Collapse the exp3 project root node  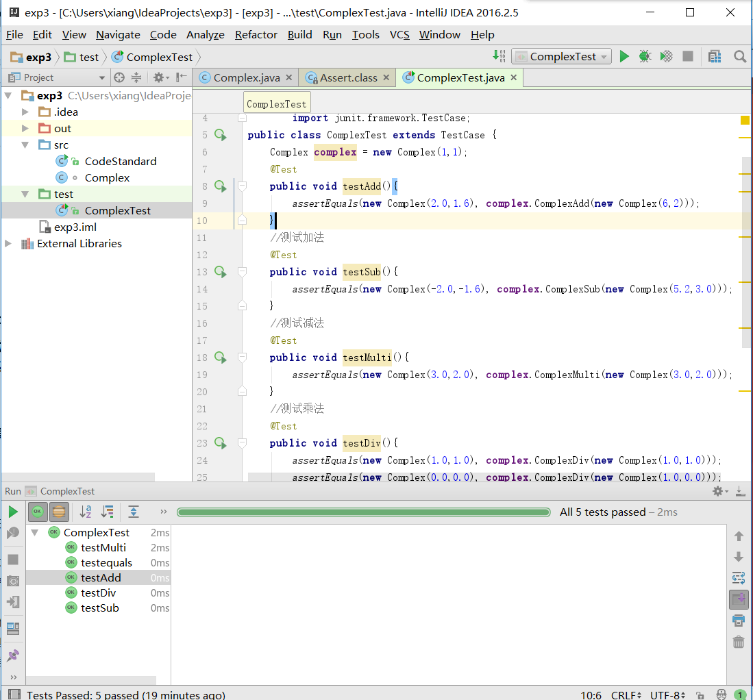(x=9, y=95)
